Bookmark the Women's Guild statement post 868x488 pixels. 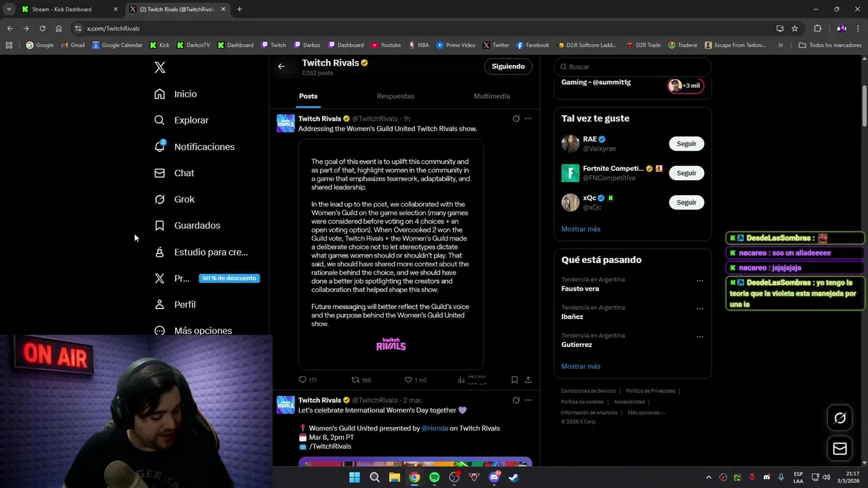[x=515, y=380]
